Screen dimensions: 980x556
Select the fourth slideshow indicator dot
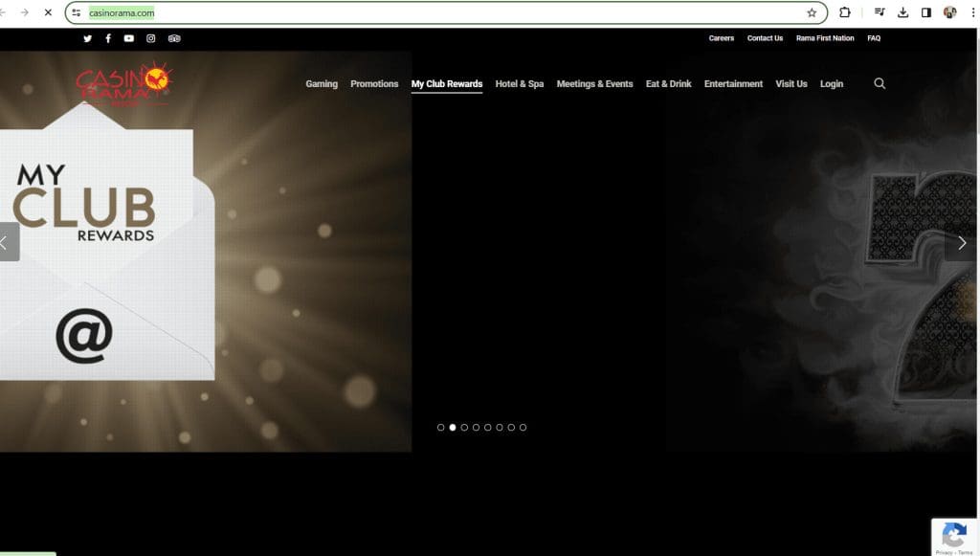(476, 428)
